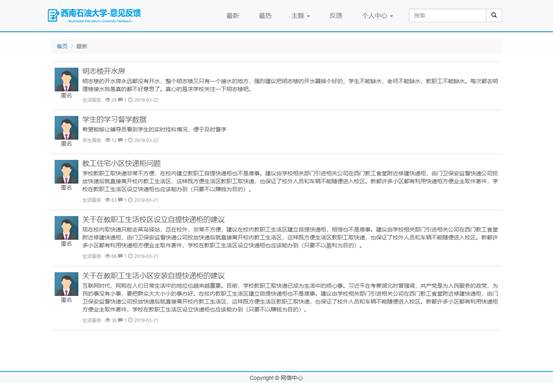Click eye icon under 生活小区安装自提快递柜 post
The height and width of the screenshot is (383, 553).
pos(108,320)
